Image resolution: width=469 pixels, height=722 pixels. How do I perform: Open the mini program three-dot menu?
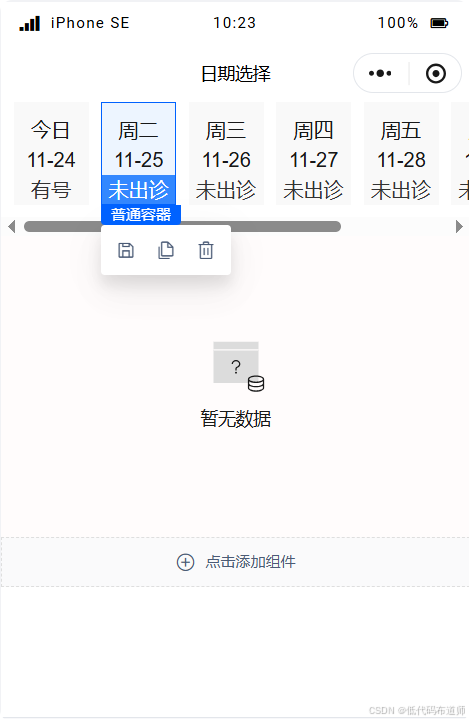(x=380, y=73)
